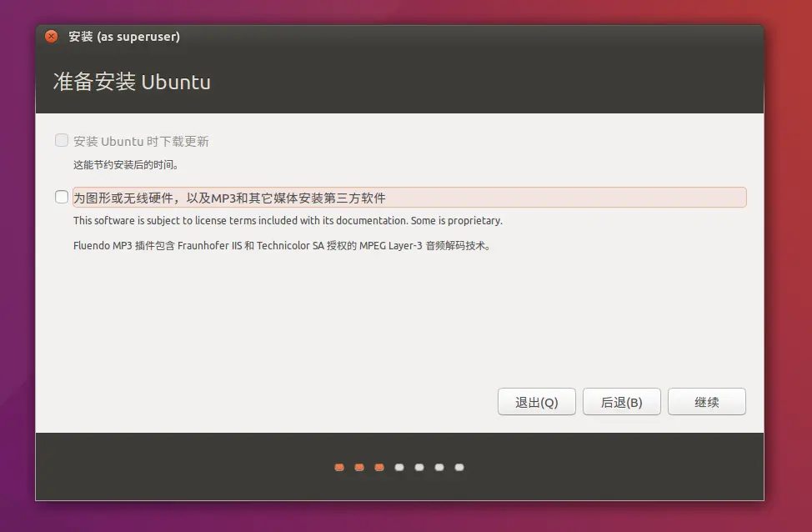The width and height of the screenshot is (812, 532).
Task: Click the Fluendo MP3 plugin description line
Action: [283, 245]
